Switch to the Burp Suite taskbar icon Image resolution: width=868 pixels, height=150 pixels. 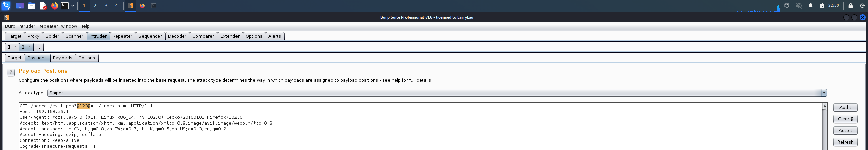[x=131, y=6]
